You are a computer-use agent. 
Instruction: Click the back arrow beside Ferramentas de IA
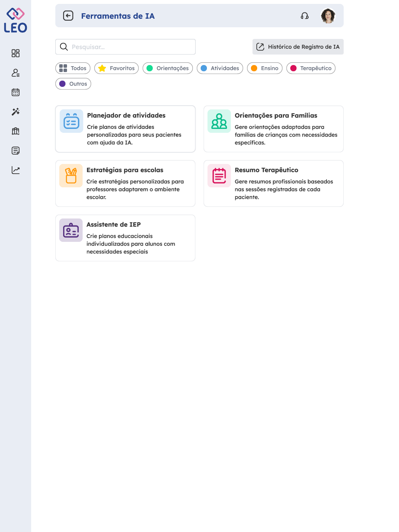[x=68, y=16]
